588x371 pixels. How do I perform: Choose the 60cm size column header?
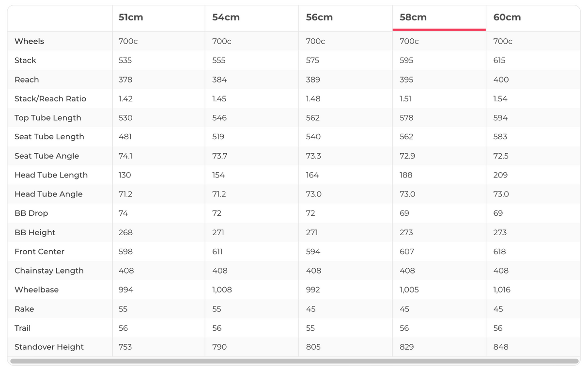tap(507, 17)
